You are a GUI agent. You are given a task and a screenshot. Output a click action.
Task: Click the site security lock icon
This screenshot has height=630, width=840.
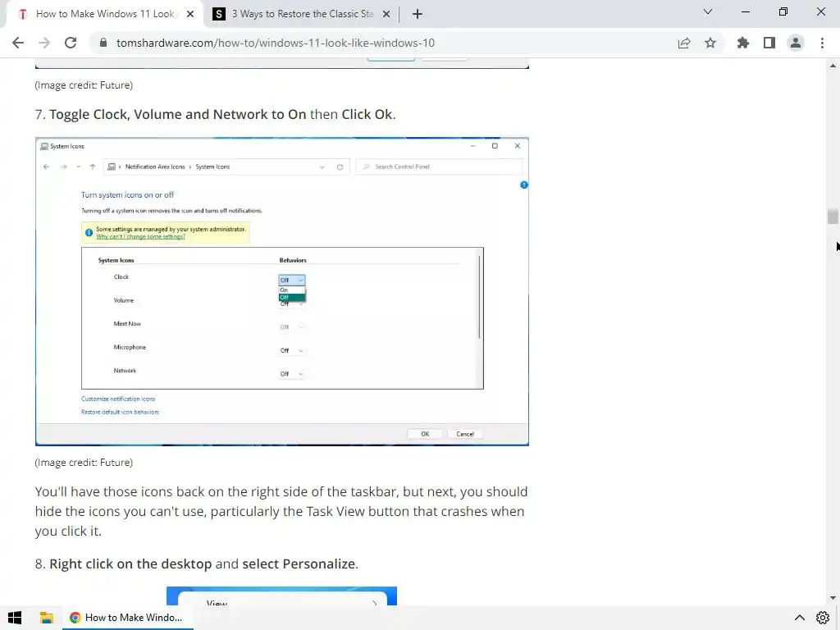[x=103, y=43]
